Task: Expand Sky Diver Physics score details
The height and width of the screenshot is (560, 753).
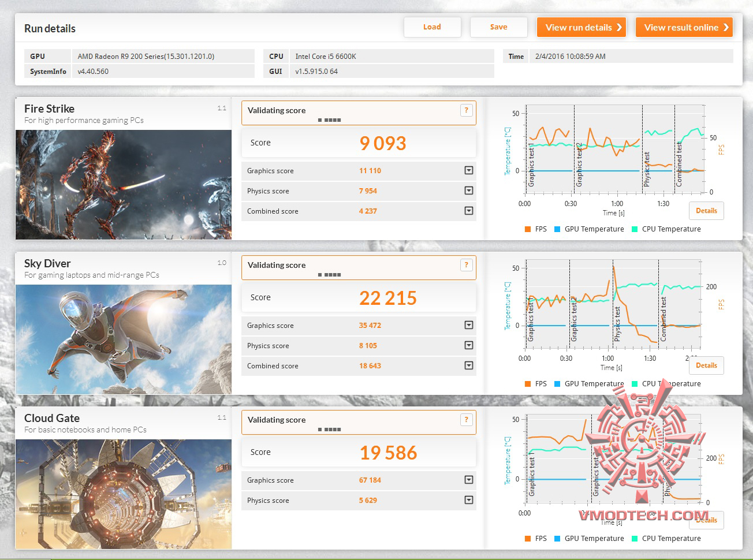Action: click(x=469, y=345)
